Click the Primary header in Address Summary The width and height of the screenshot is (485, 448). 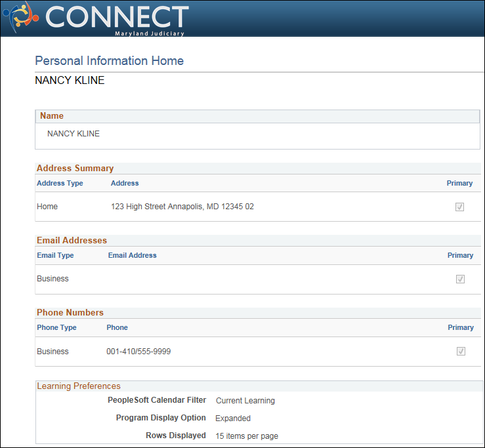point(459,183)
